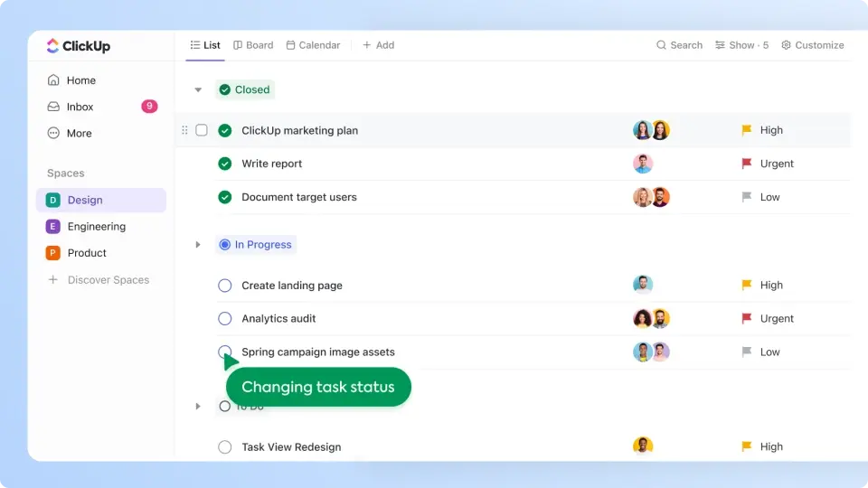Open Search in the top toolbar

[x=679, y=45]
